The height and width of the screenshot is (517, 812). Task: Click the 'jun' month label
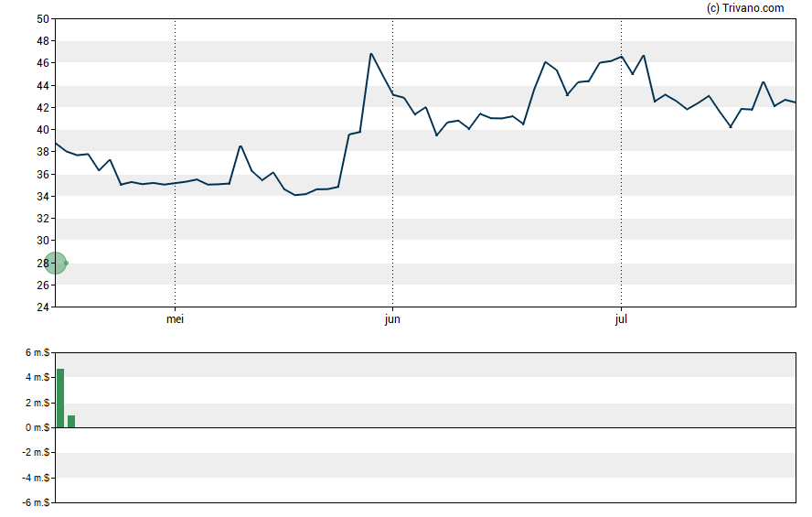pos(392,319)
